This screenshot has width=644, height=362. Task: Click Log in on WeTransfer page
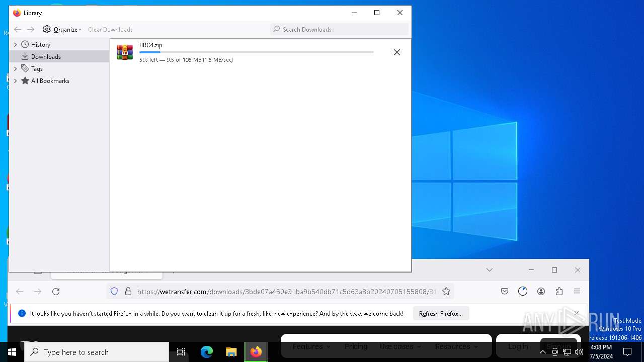(x=518, y=346)
